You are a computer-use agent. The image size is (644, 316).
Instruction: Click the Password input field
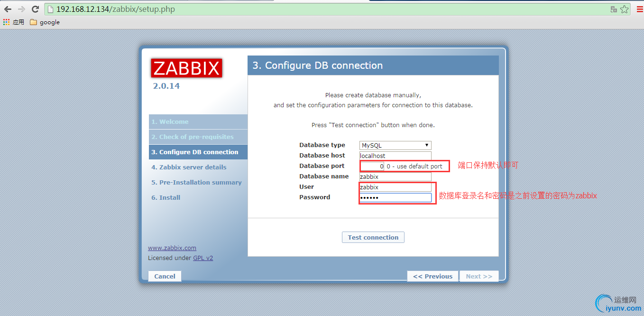pyautogui.click(x=396, y=197)
